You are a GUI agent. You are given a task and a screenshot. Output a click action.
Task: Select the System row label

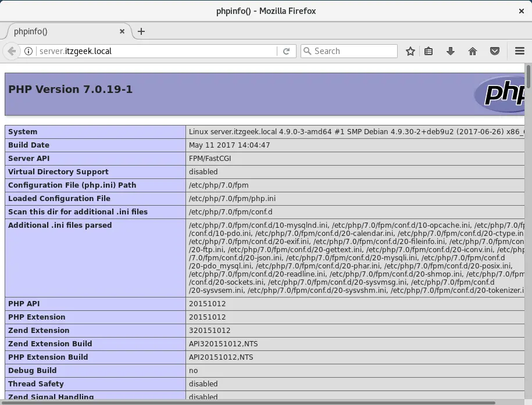(x=23, y=132)
